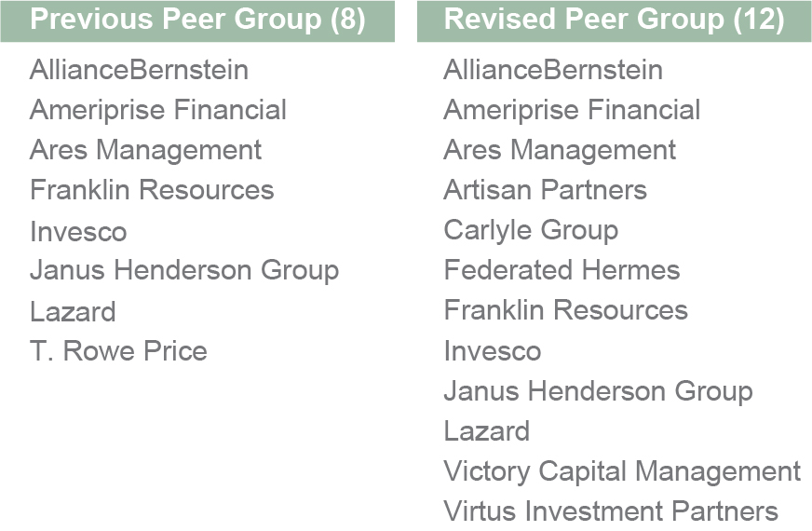Select AllianceBernstein in the Revised Peer Group
The height and width of the screenshot is (531, 812).
tap(553, 70)
